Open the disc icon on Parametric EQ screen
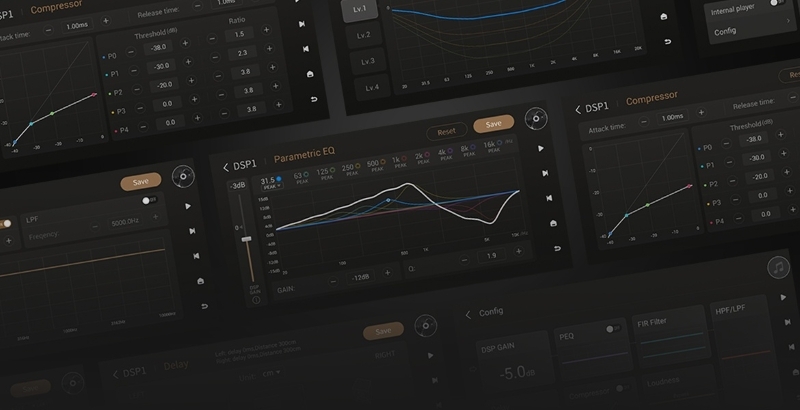800x410 pixels. coord(536,119)
